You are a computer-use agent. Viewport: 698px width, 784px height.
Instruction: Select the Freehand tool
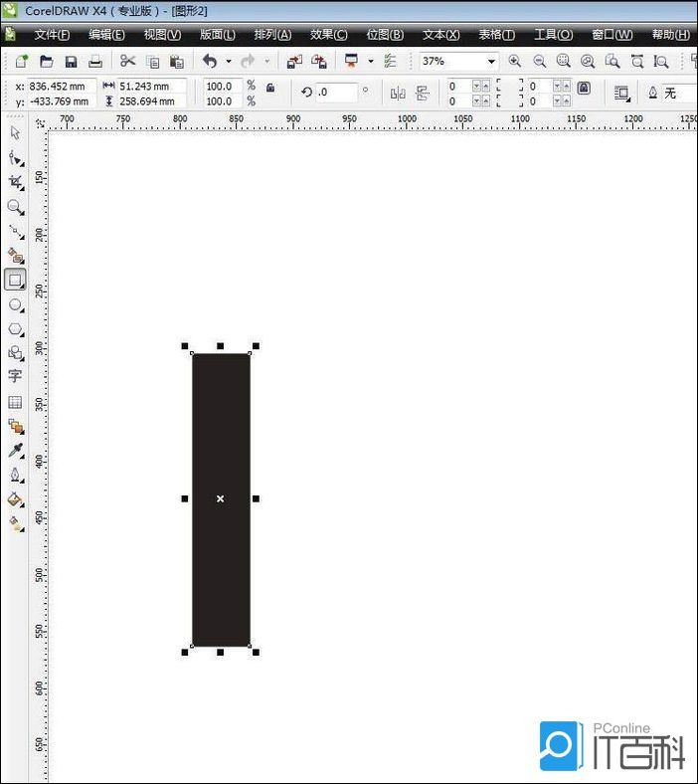point(16,232)
